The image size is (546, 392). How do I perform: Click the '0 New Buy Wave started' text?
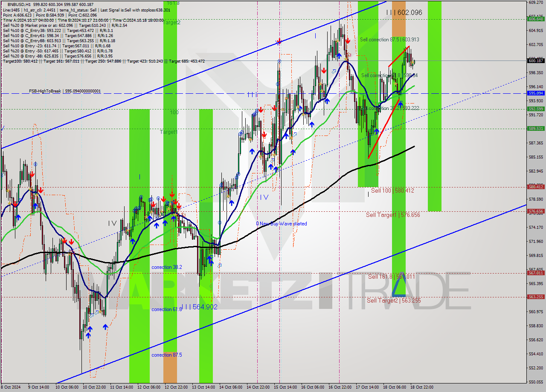(281, 224)
